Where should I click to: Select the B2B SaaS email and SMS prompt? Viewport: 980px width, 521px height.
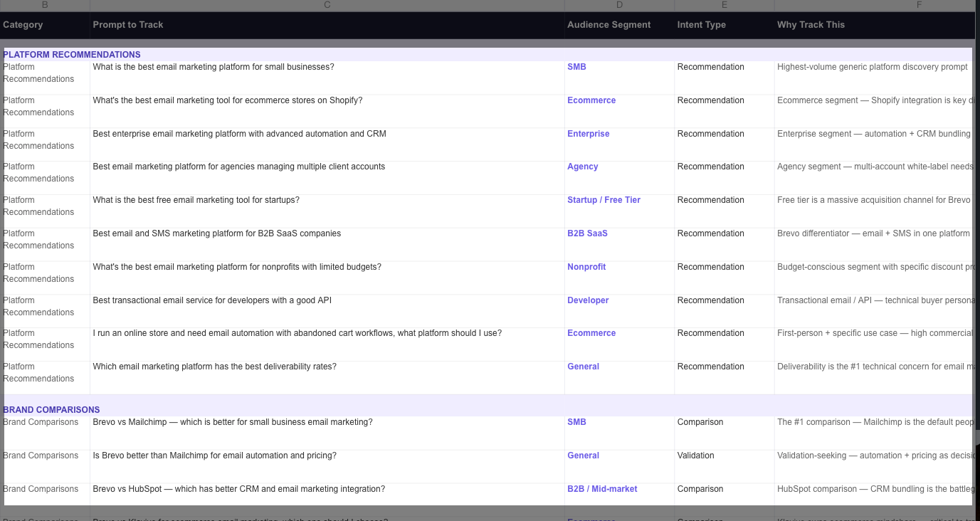click(x=327, y=245)
